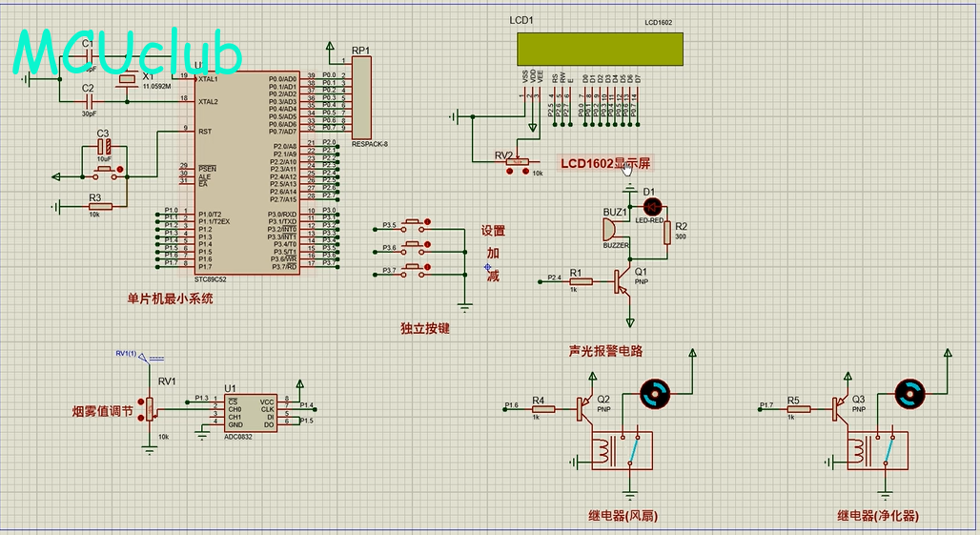Image resolution: width=980 pixels, height=535 pixels.
Task: Click the reset push button below C3
Action: [x=105, y=173]
